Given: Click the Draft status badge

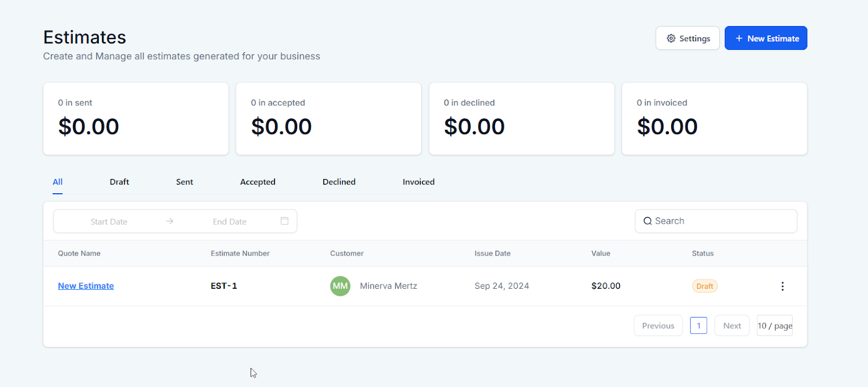Looking at the screenshot, I should [705, 286].
